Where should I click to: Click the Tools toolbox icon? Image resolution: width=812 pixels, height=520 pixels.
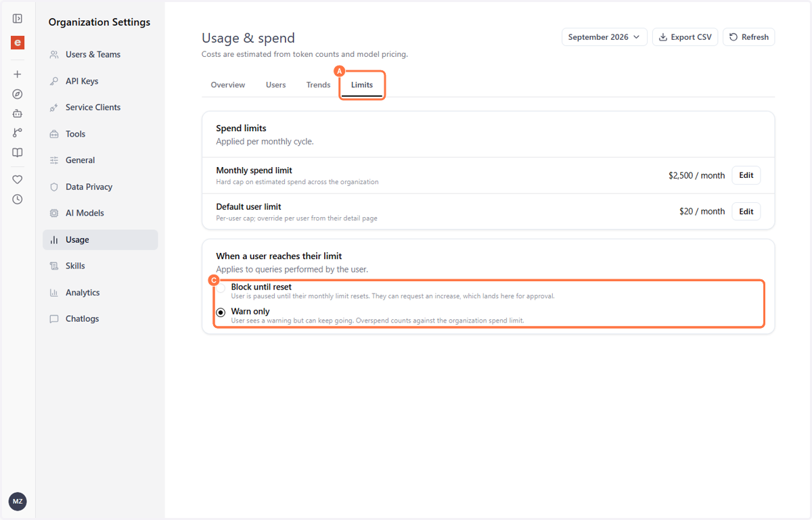[54, 134]
